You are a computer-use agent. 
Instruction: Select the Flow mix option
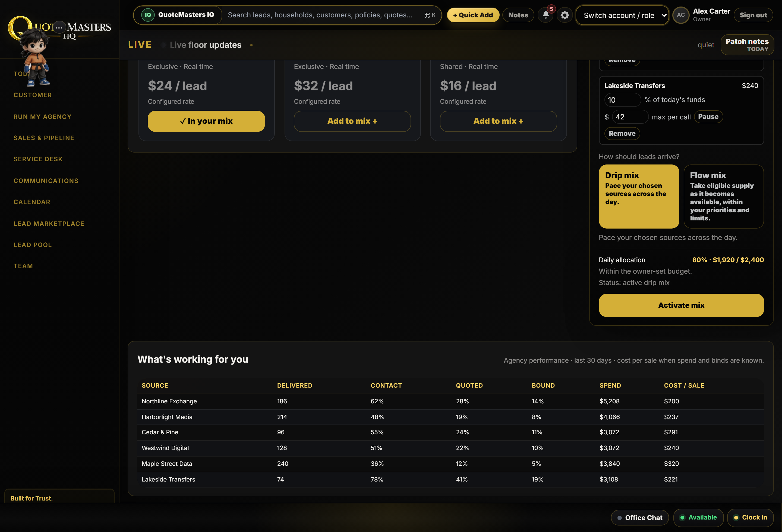click(x=723, y=197)
